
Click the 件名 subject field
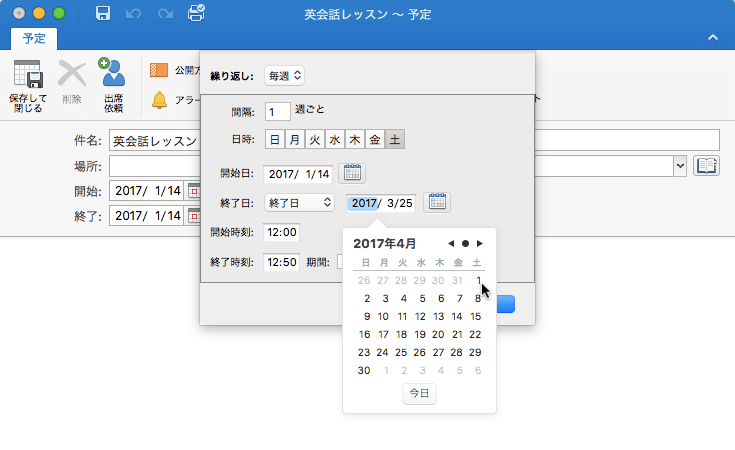tap(414, 140)
